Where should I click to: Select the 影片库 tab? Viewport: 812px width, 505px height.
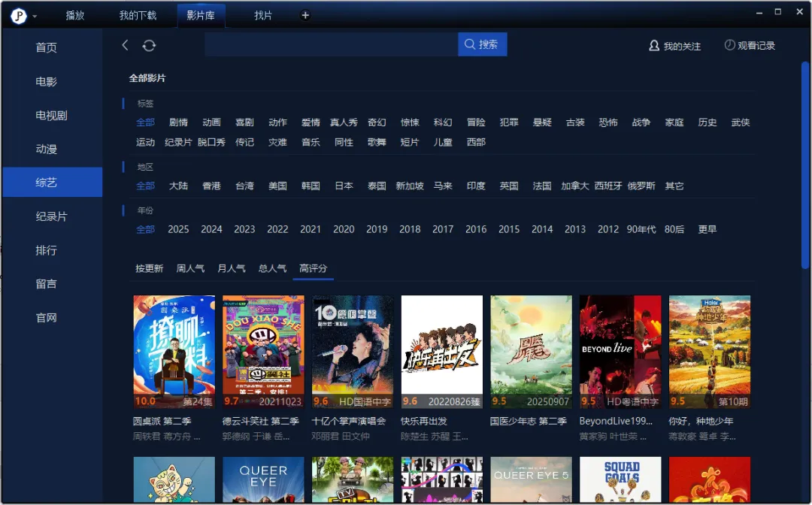coord(201,16)
